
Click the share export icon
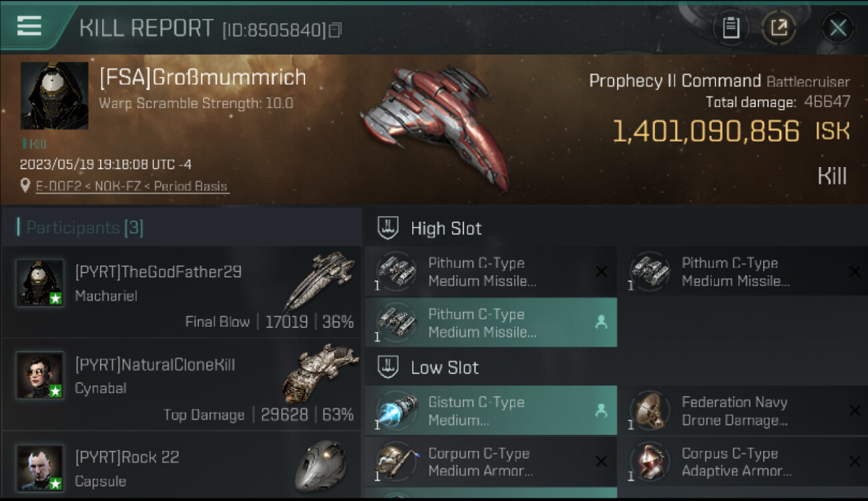779,28
